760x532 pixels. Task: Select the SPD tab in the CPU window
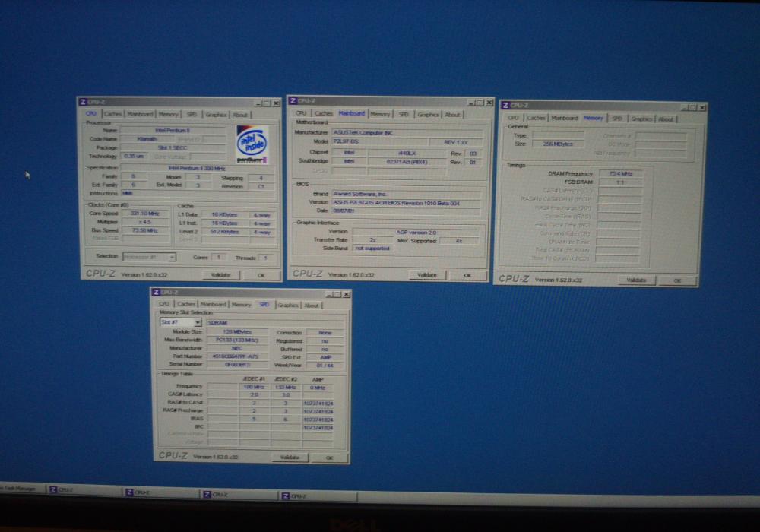pyautogui.click(x=192, y=114)
